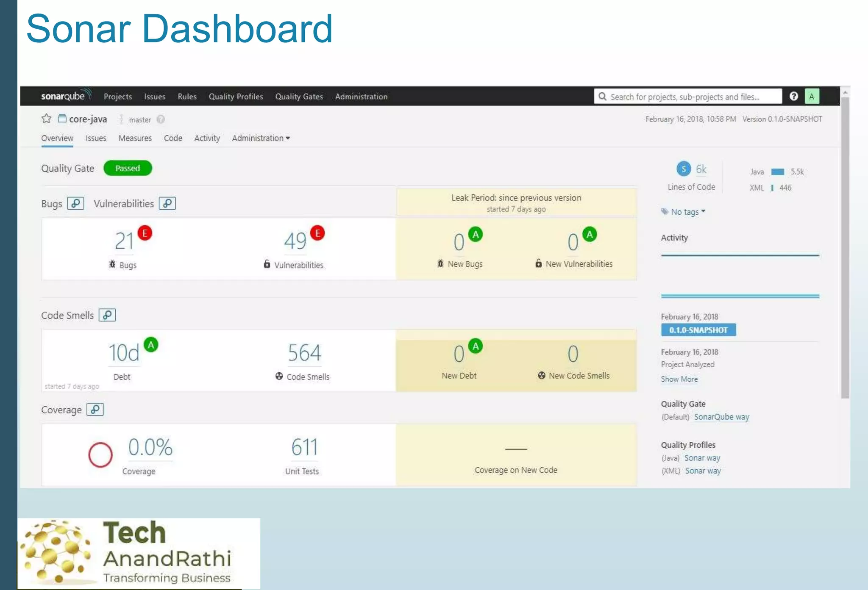The image size is (868, 590).
Task: Click the link icon next to the Vulnerabilities heading
Action: [x=167, y=203]
